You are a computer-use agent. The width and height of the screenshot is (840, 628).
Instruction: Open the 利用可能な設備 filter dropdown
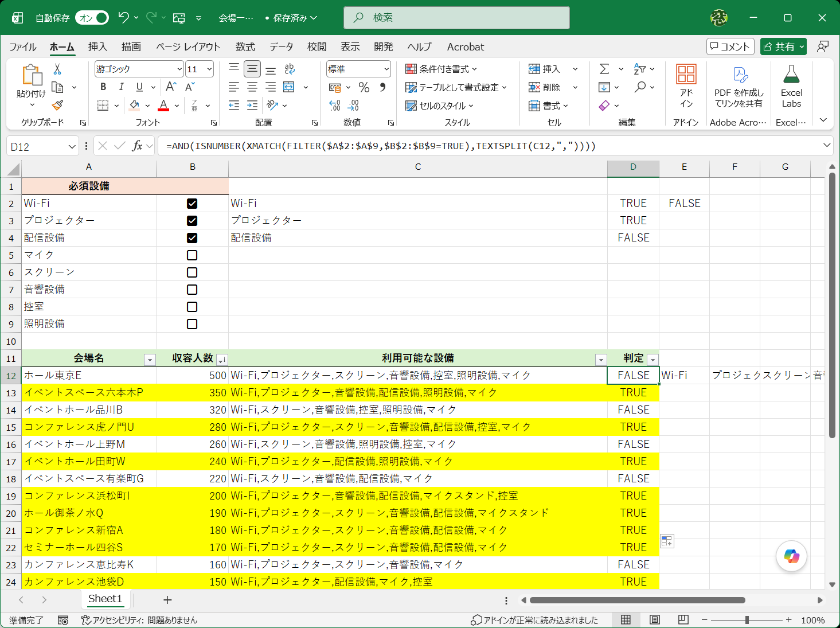601,360
